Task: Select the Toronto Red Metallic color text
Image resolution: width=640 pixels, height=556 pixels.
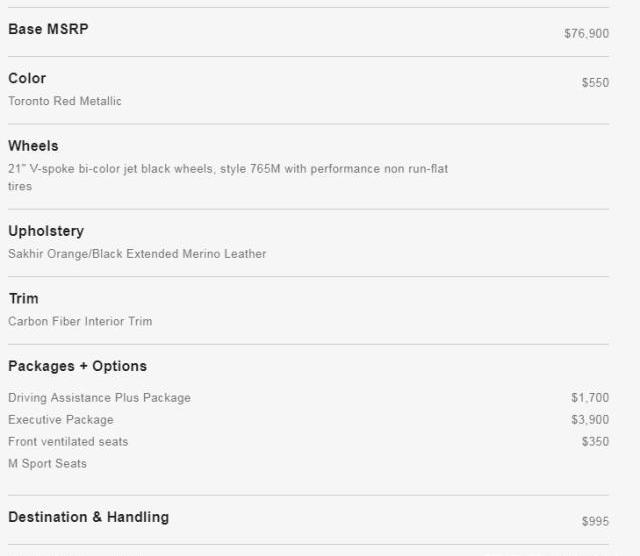Action: pos(65,101)
